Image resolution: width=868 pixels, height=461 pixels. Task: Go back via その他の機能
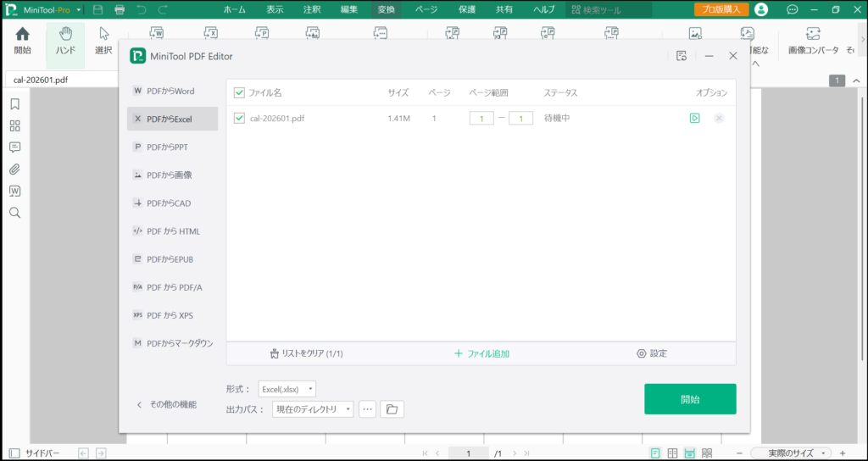click(166, 404)
